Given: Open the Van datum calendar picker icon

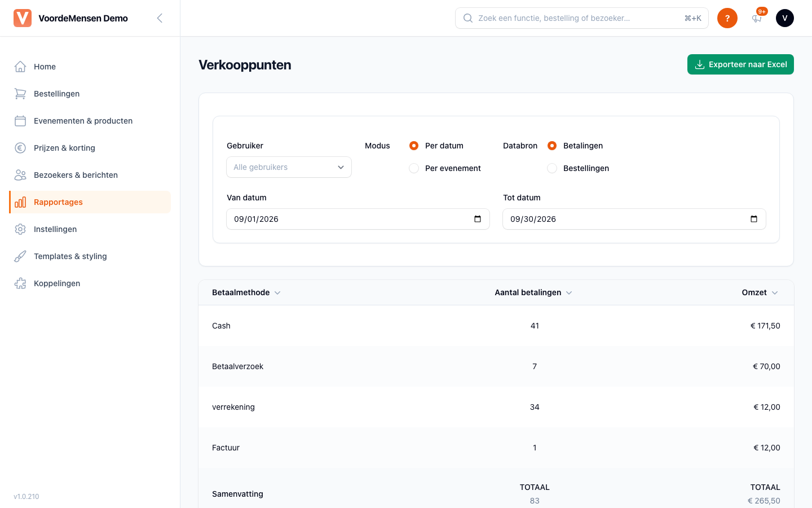Looking at the screenshot, I should pos(478,219).
